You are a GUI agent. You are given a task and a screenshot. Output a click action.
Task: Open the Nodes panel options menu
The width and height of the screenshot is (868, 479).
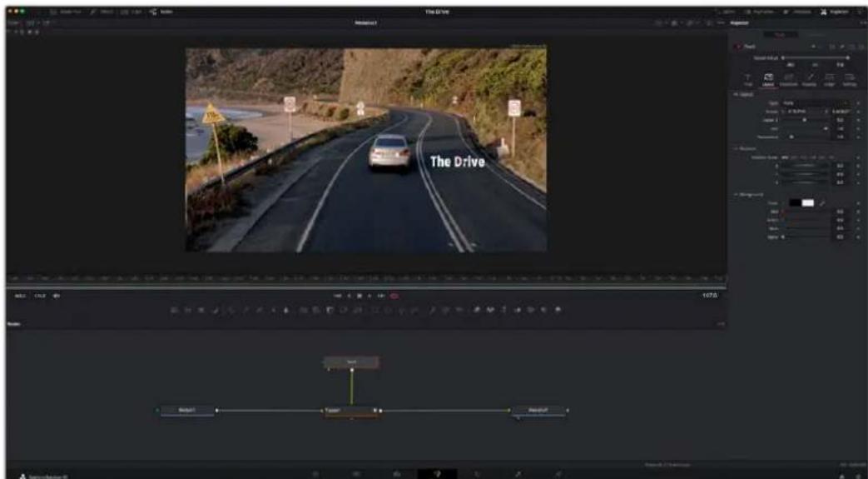(x=722, y=324)
